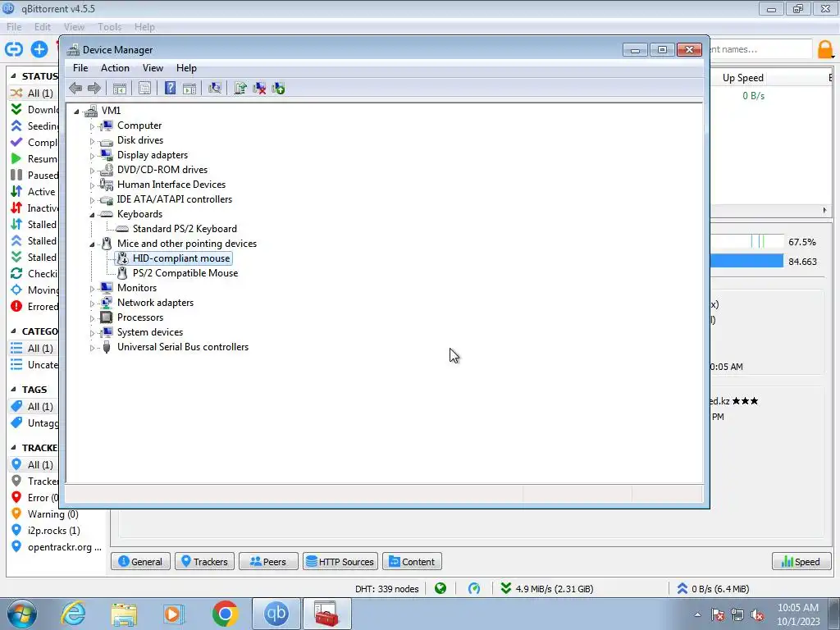Click the Update Driver Software toolbar icon
The height and width of the screenshot is (630, 840).
click(x=240, y=89)
